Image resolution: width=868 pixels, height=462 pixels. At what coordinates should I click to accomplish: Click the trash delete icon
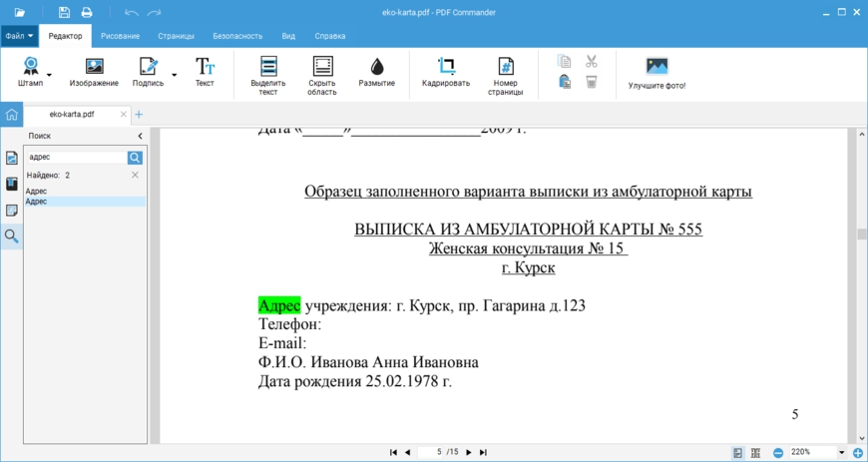pyautogui.click(x=592, y=82)
